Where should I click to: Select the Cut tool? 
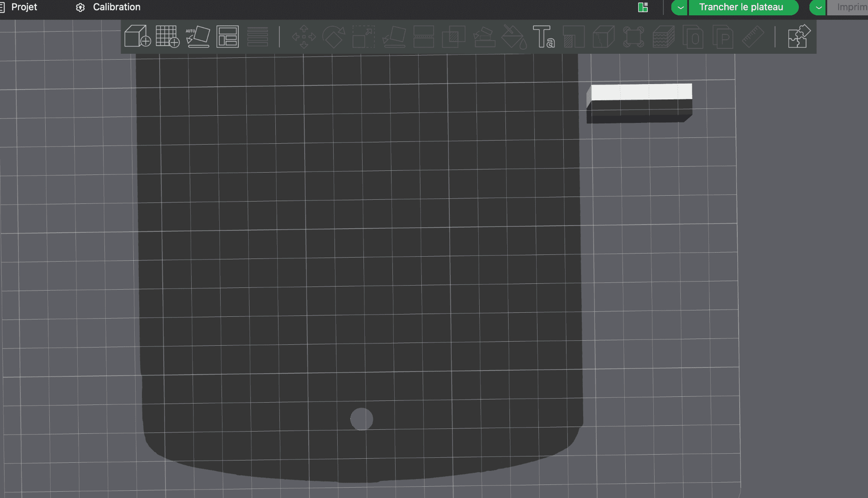point(424,37)
